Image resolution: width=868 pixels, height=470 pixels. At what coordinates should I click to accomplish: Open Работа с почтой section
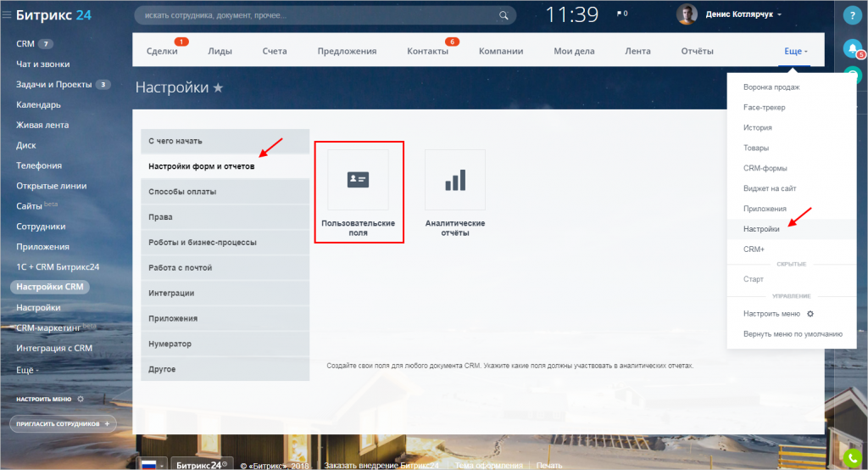coord(225,268)
